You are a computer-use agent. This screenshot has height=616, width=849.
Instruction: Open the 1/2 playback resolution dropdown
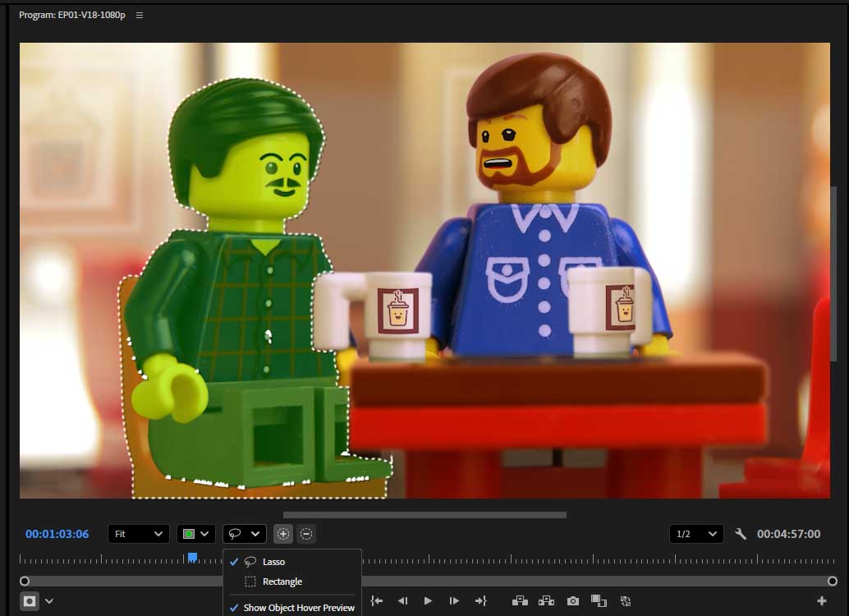coord(696,534)
